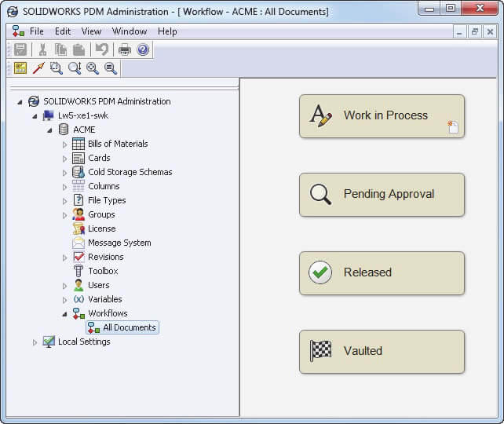This screenshot has height=424, width=504.
Task: Select the Released workflow state
Action: [x=382, y=273]
